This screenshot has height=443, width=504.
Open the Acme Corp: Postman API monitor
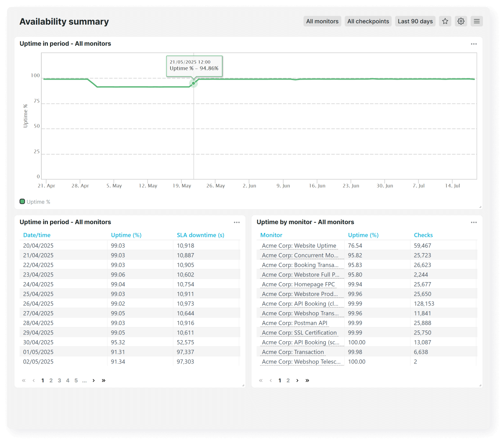[x=293, y=323]
